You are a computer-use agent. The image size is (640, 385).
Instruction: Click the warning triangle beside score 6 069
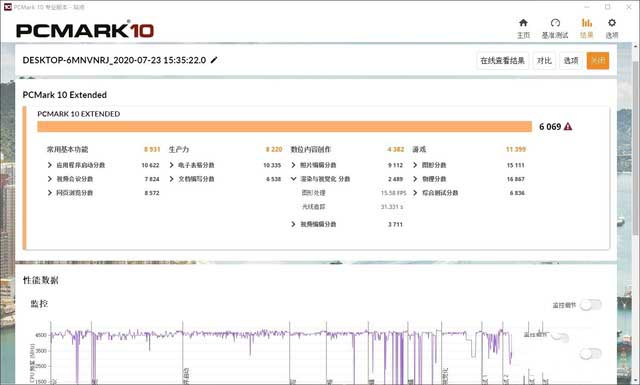coord(568,127)
